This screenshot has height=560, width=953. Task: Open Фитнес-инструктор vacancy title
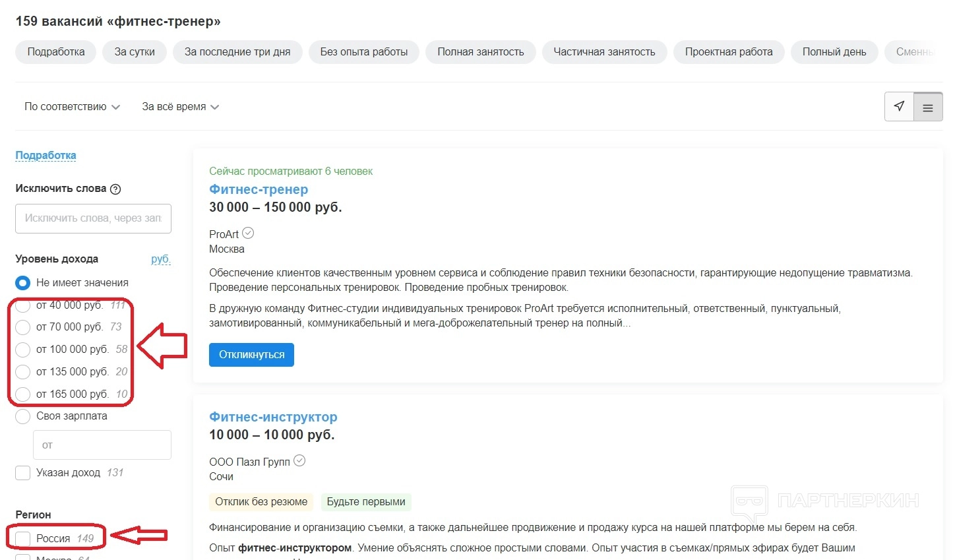(273, 417)
